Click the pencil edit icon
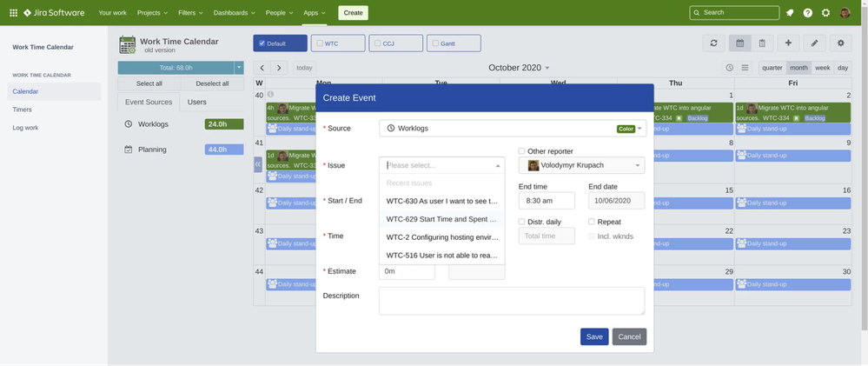Screen dimensions: 868x366 814,43
